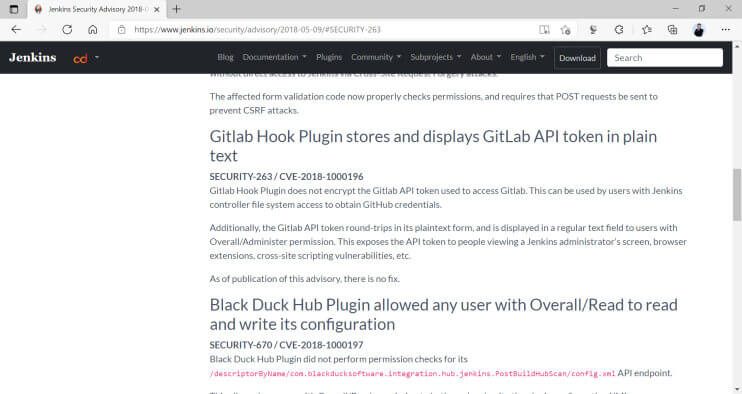
Task: Open the browser extensions icon
Action: (618, 30)
